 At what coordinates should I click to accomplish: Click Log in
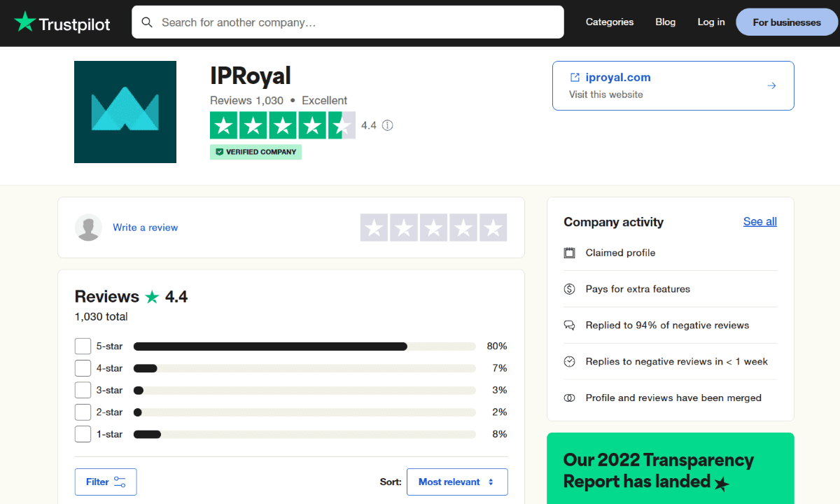(x=711, y=22)
